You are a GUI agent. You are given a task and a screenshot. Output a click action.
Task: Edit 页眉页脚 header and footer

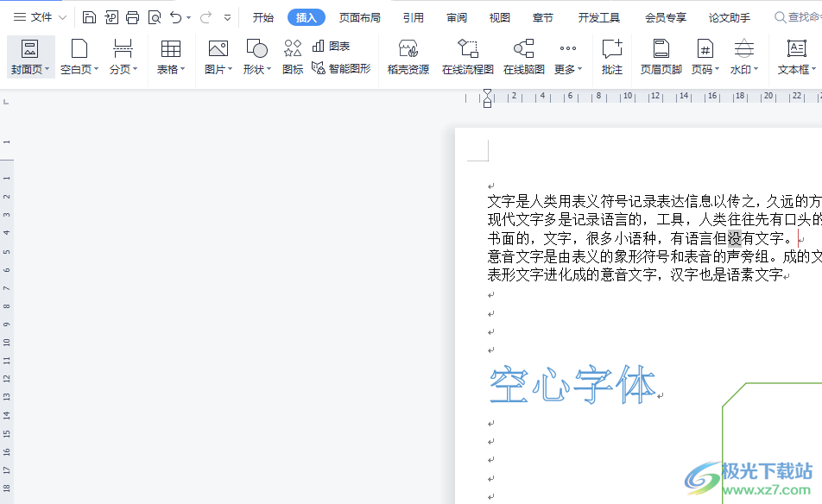pos(661,57)
